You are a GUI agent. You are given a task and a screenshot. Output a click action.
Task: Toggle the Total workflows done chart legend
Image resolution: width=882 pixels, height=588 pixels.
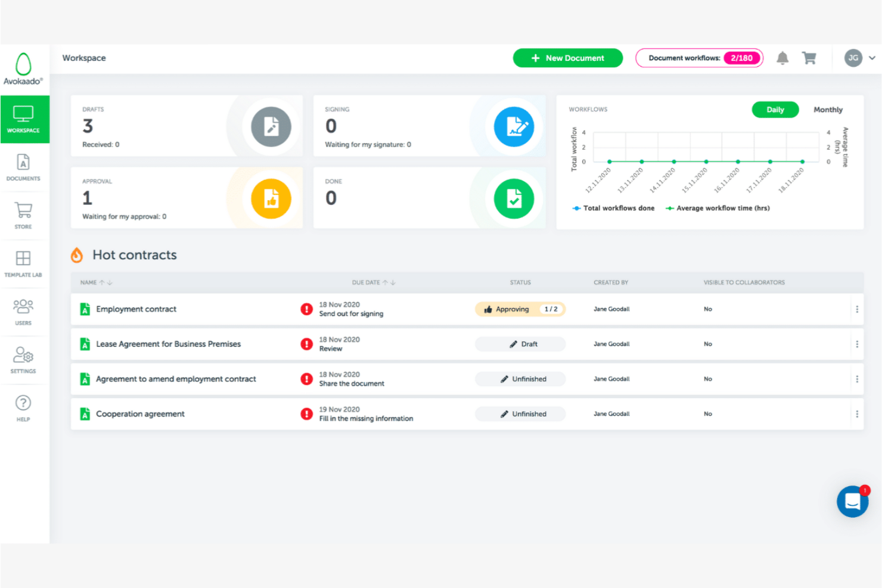tap(614, 208)
